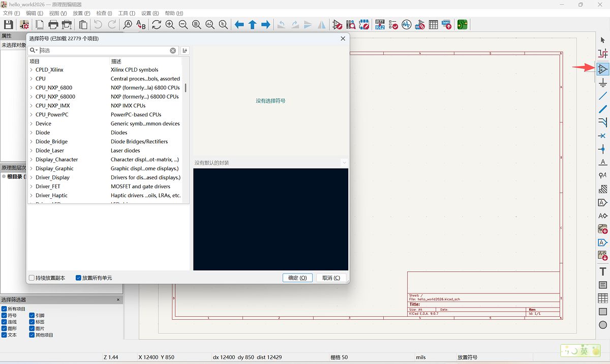Open the 检查 (I) menu

(104, 13)
